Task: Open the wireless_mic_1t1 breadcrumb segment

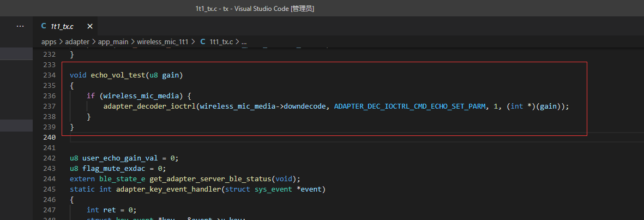Action: 162,41
